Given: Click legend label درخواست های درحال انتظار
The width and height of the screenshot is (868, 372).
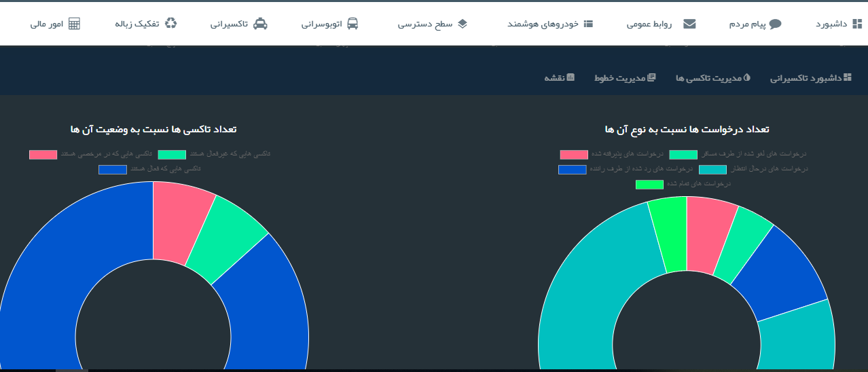Looking at the screenshot, I should pos(769,169).
